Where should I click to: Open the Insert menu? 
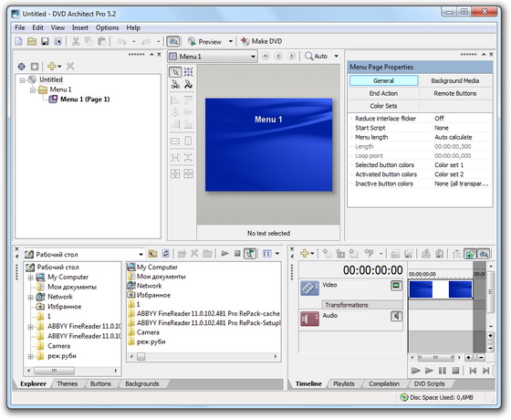coord(80,27)
